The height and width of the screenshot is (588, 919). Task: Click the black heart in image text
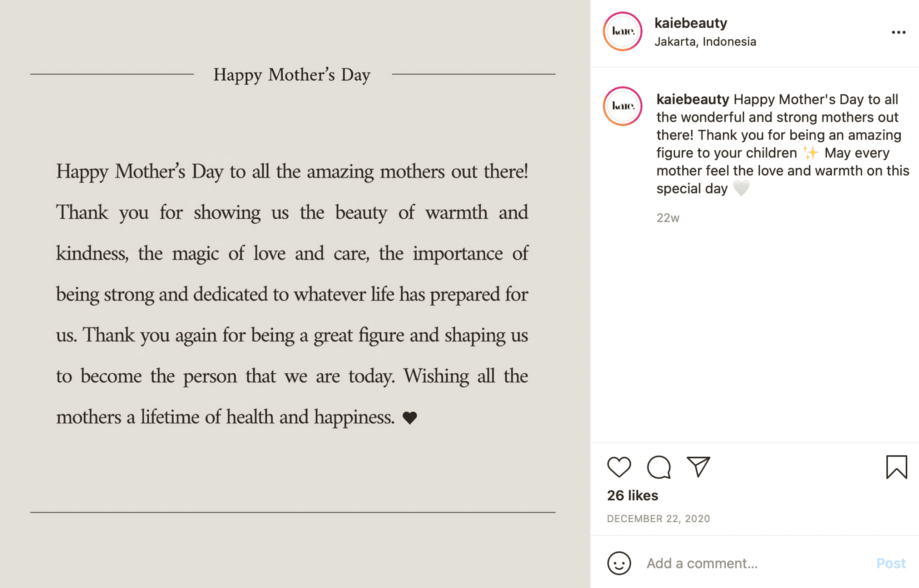(410, 418)
